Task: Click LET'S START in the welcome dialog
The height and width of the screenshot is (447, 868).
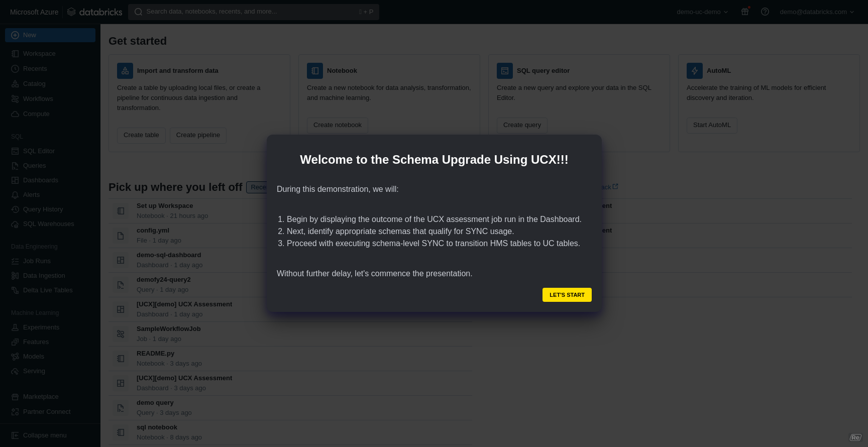Action: pos(567,295)
